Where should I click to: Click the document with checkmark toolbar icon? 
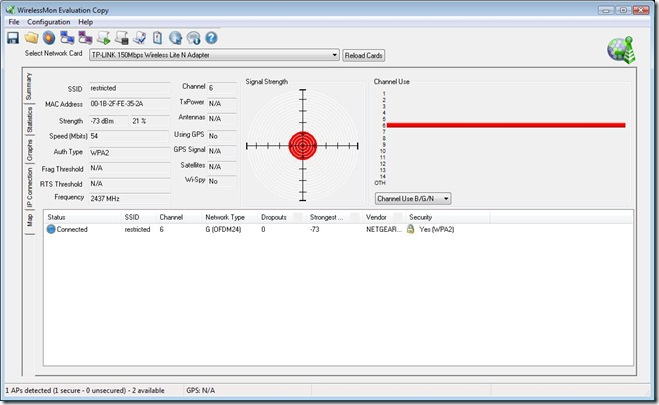click(x=139, y=37)
